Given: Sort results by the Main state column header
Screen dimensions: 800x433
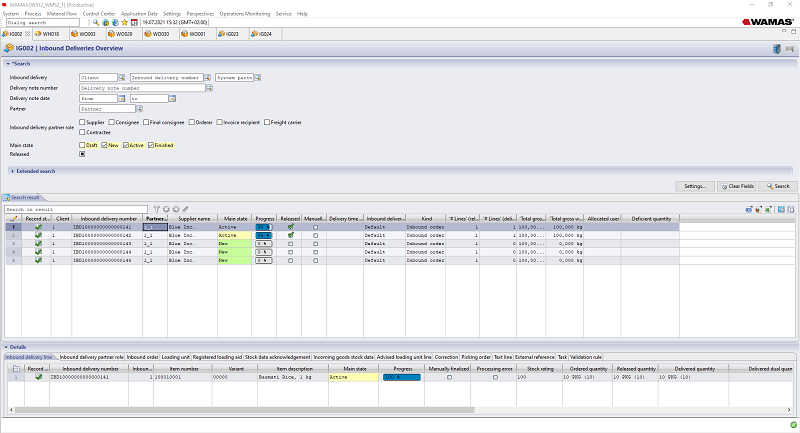Looking at the screenshot, I should coord(235,218).
